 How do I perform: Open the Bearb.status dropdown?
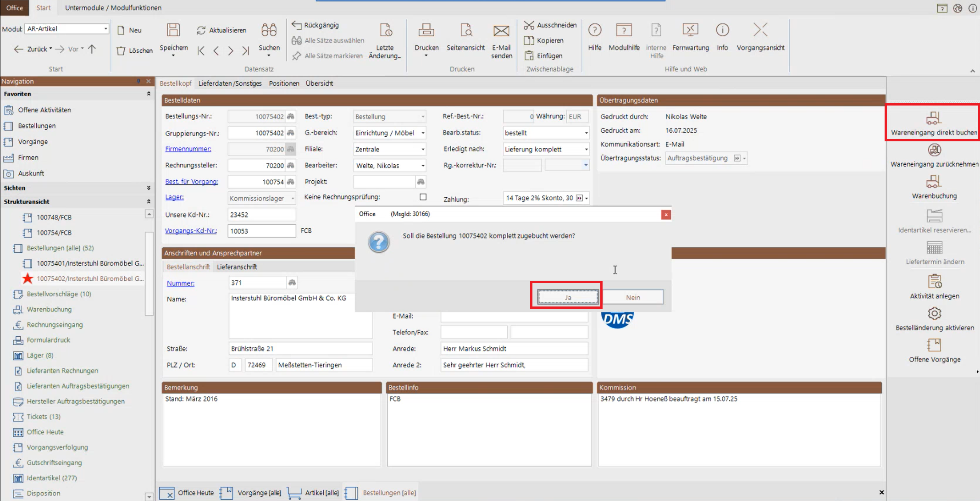click(586, 133)
